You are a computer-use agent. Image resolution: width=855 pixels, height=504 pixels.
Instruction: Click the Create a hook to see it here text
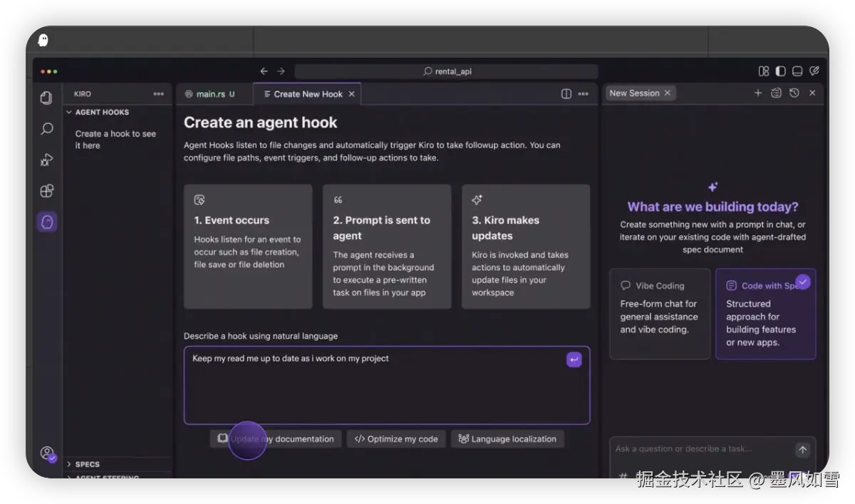pyautogui.click(x=115, y=140)
